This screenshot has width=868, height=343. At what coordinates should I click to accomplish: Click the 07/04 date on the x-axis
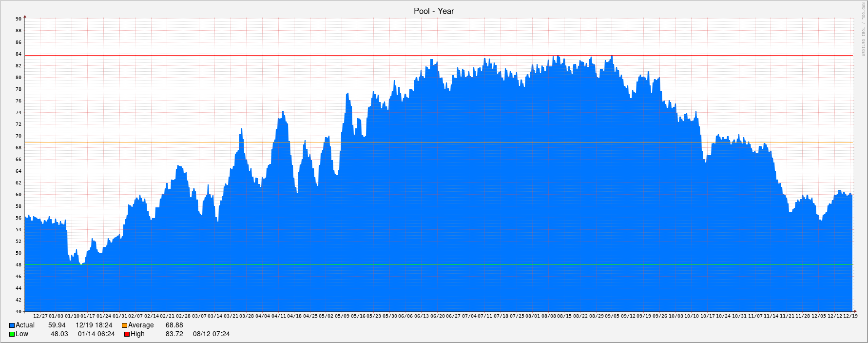(x=469, y=316)
